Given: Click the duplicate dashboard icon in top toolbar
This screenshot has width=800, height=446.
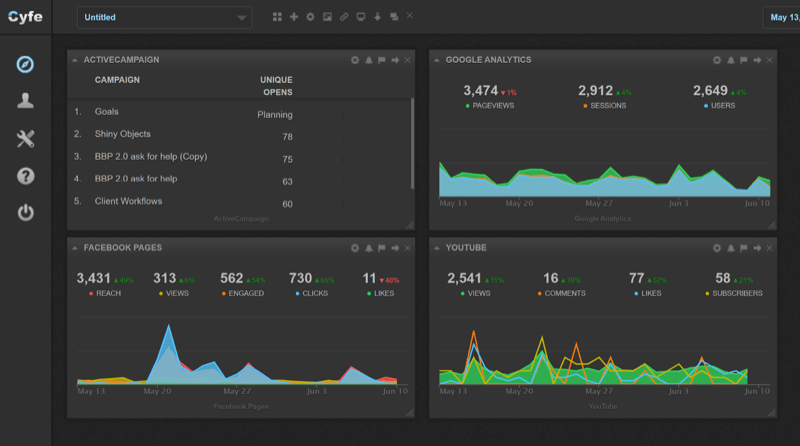Looking at the screenshot, I should tap(394, 17).
